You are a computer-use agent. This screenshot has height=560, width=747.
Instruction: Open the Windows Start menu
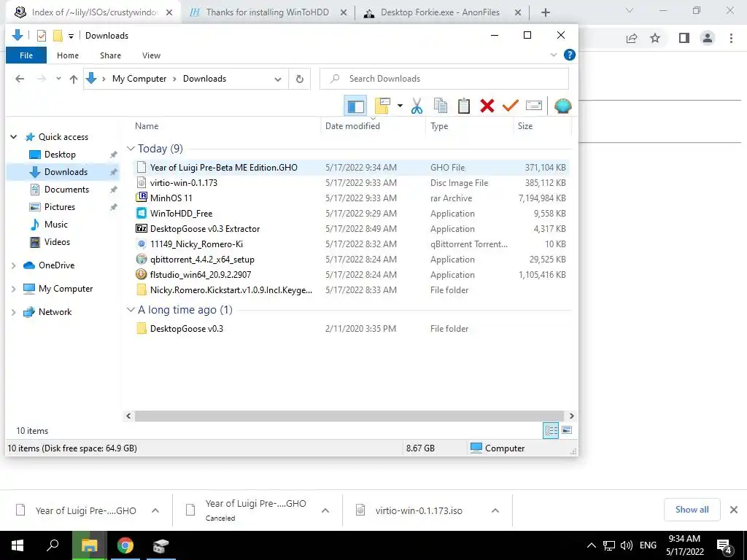click(x=18, y=545)
